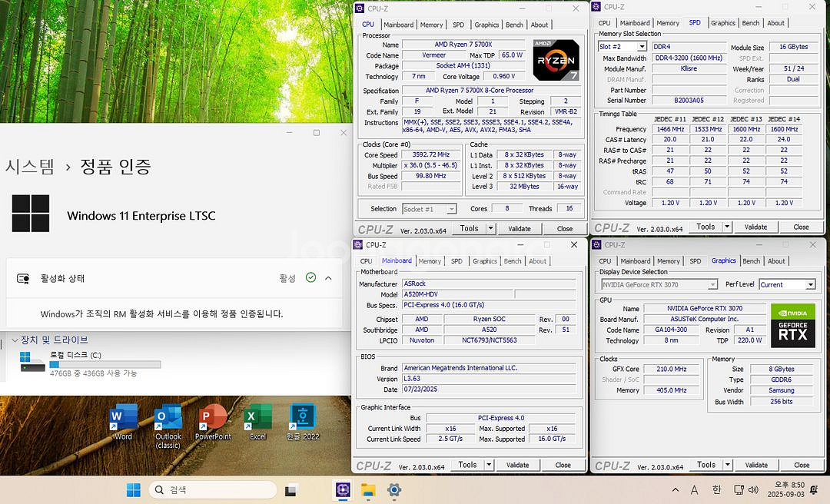Viewport: 830px width, 504px height.
Task: Click the AMD Ryzen 7 5700X name field
Action: (x=463, y=45)
